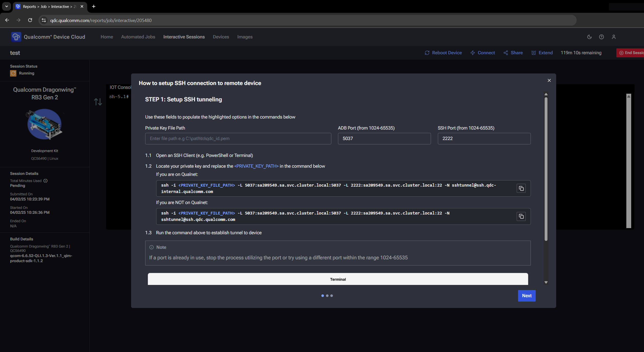Open the help question mark icon
644x352 pixels.
click(601, 37)
